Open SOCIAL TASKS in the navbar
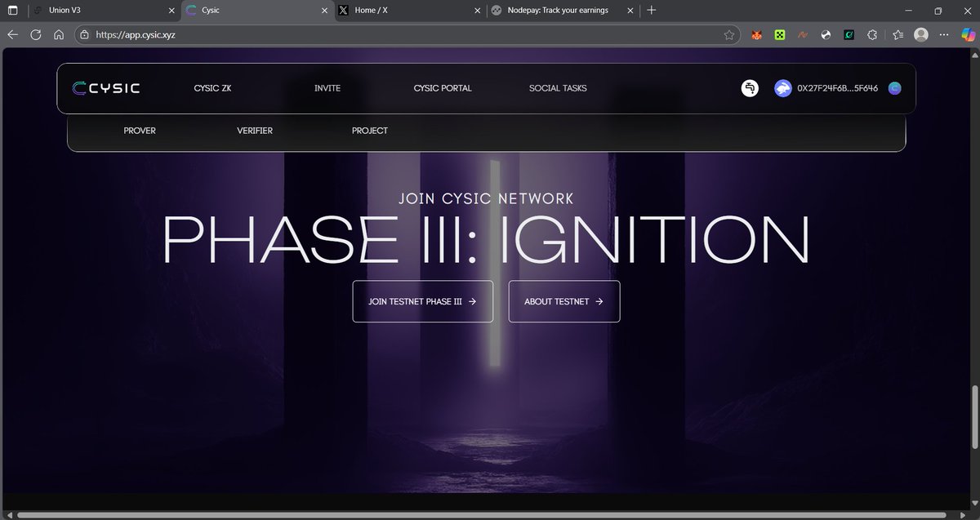The width and height of the screenshot is (980, 520). point(558,88)
